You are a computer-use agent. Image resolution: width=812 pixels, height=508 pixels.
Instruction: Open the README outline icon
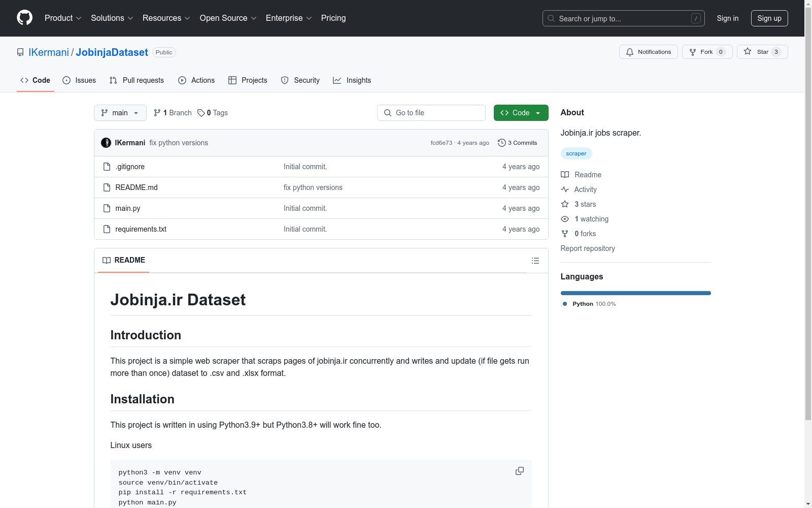(x=535, y=261)
